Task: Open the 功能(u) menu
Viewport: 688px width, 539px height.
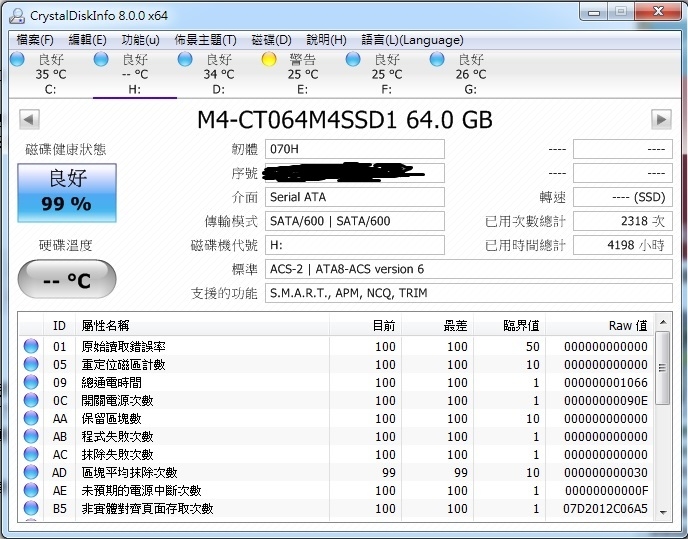Action: [x=140, y=40]
